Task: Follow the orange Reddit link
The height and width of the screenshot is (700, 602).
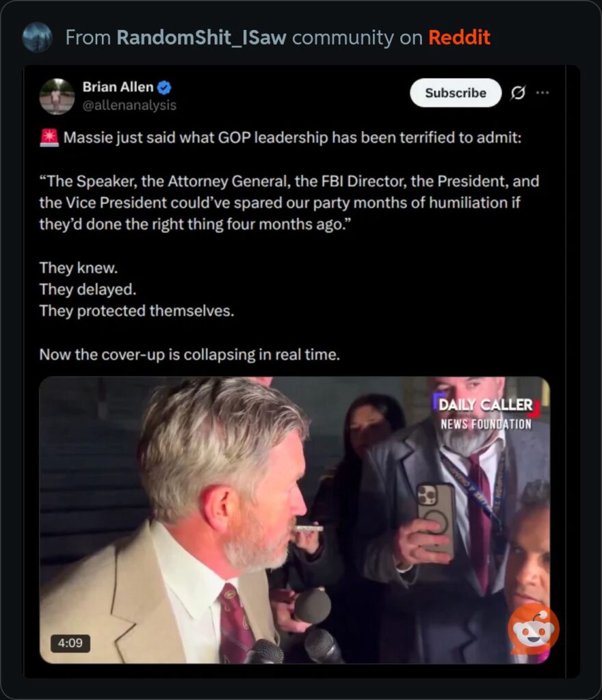Action: (x=459, y=37)
